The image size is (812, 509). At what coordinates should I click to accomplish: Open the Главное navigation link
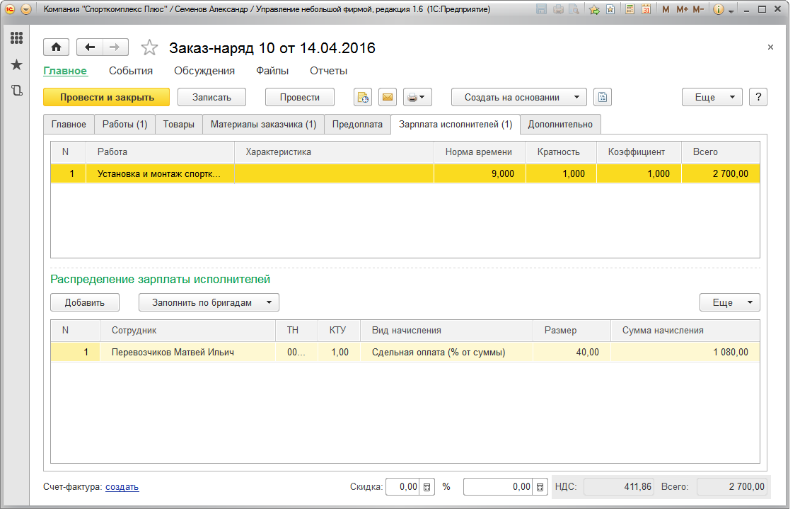65,71
